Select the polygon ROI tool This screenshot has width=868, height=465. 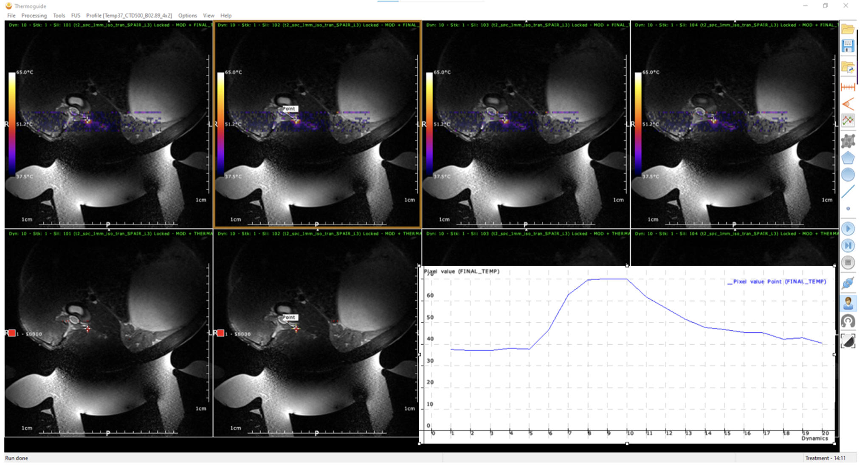pyautogui.click(x=848, y=158)
